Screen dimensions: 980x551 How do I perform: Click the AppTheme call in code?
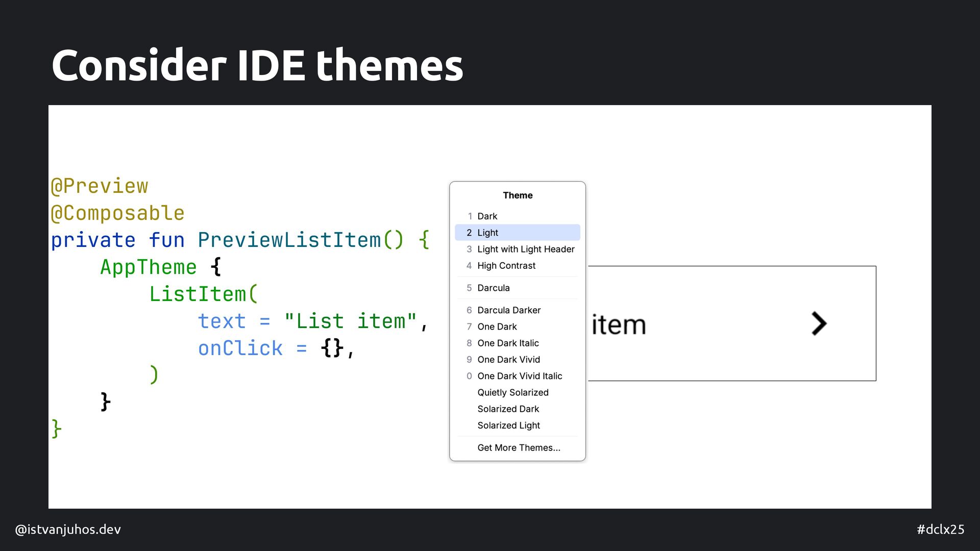pos(149,267)
